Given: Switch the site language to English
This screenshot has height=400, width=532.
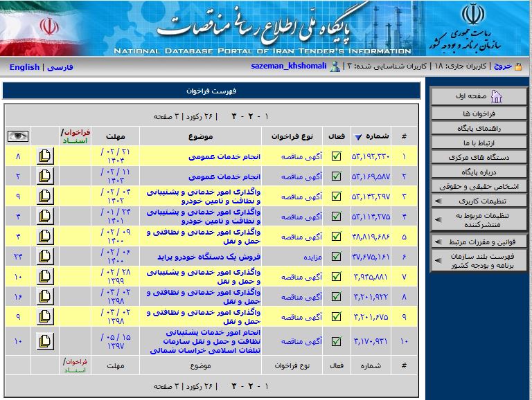Looking at the screenshot, I should [24, 67].
